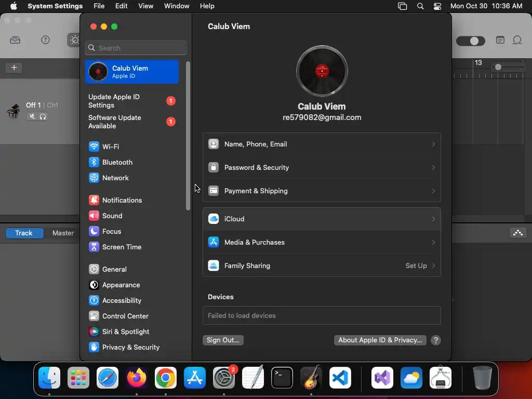Click the Search field in sidebar
This screenshot has height=399, width=532.
click(136, 48)
